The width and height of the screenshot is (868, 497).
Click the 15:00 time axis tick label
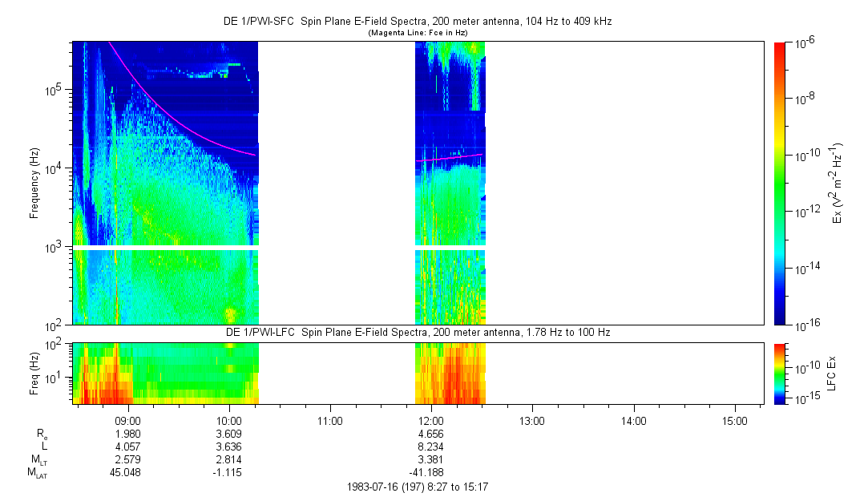734,420
